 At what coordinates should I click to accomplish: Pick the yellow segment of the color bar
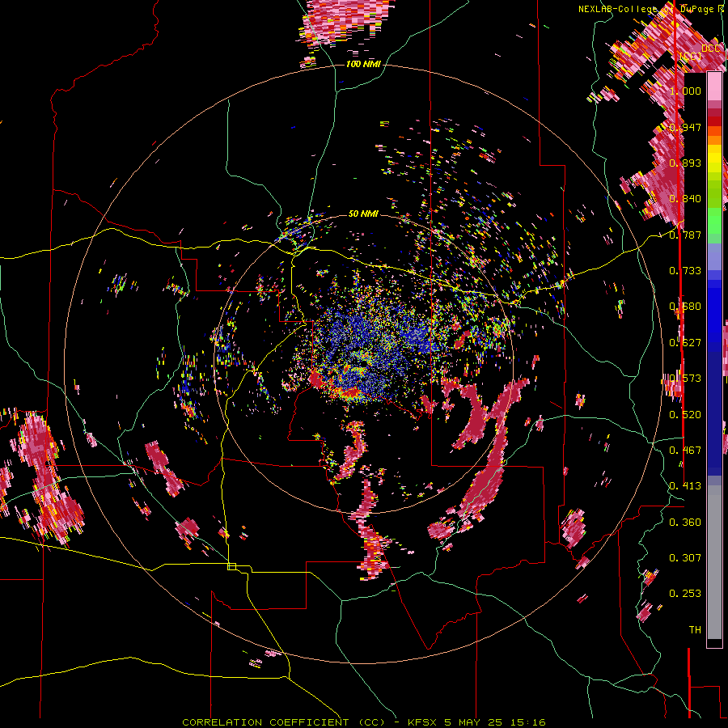pos(714,159)
